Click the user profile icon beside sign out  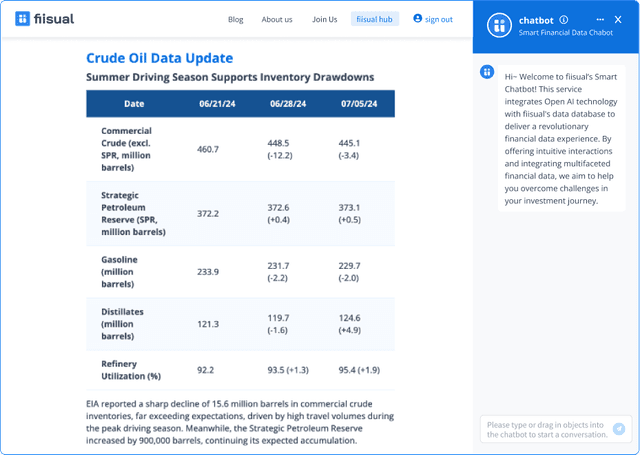pyautogui.click(x=418, y=19)
